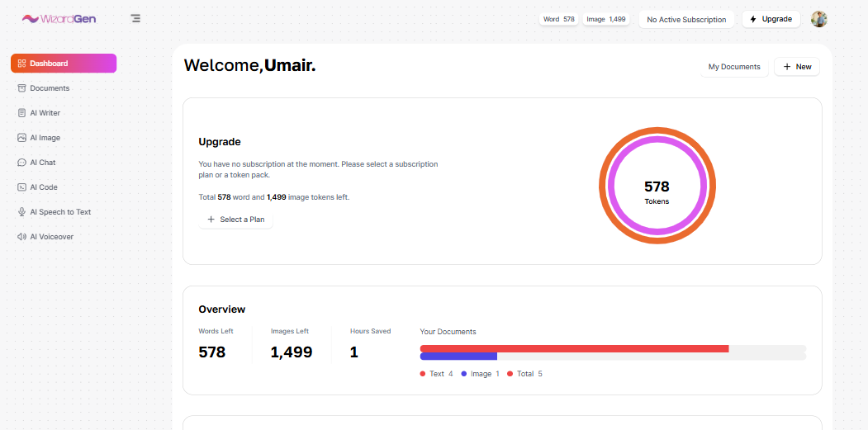This screenshot has height=430, width=868.
Task: Collapse the sidebar with the menu toggle
Action: pyautogui.click(x=135, y=18)
